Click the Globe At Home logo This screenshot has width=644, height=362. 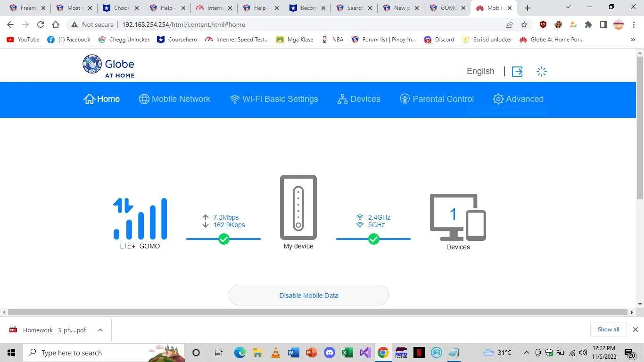pos(108,66)
